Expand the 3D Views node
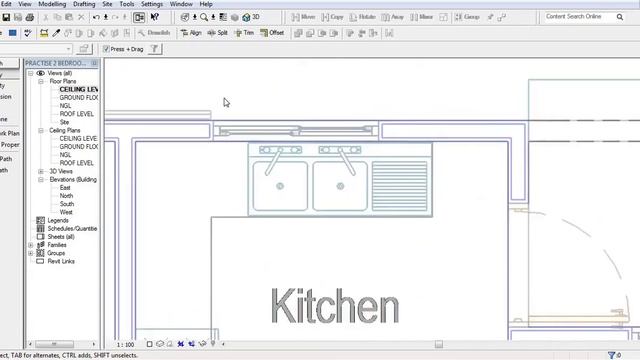Image resolution: width=640 pixels, height=360 pixels. [x=41, y=171]
